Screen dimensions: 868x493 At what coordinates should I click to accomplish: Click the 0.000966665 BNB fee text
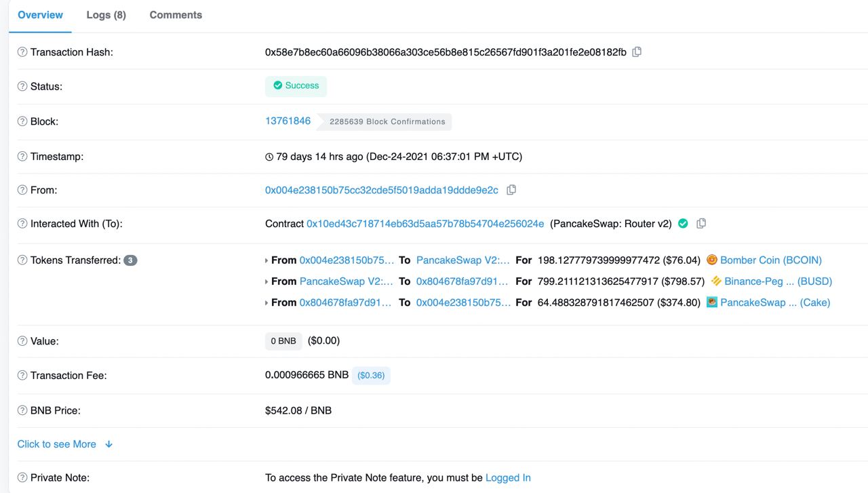(x=307, y=374)
